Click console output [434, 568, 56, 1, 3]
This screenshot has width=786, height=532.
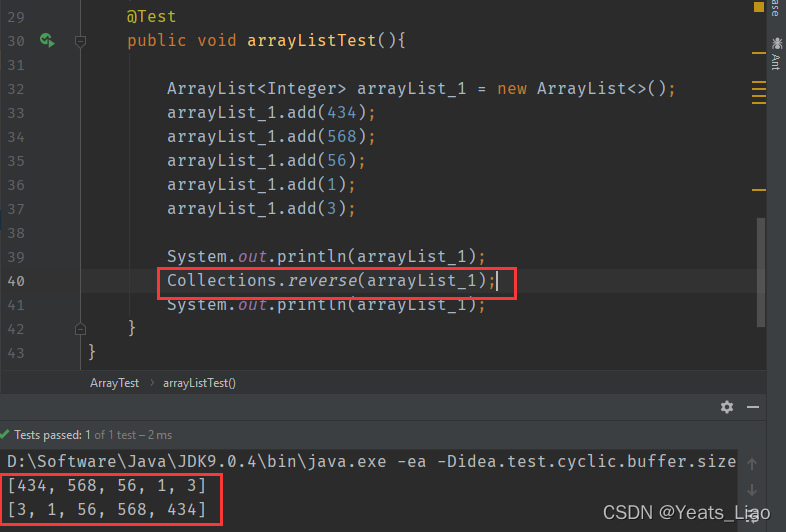point(107,485)
